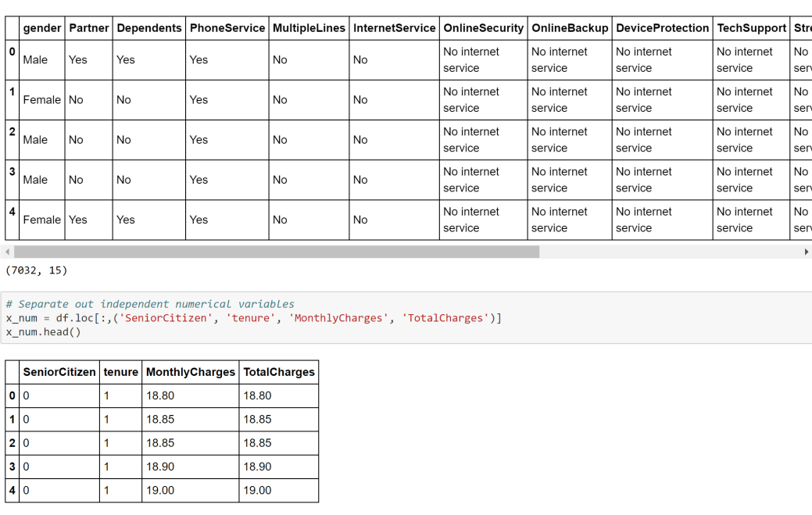The width and height of the screenshot is (812, 515).
Task: Click the TechSupport column header
Action: point(751,28)
